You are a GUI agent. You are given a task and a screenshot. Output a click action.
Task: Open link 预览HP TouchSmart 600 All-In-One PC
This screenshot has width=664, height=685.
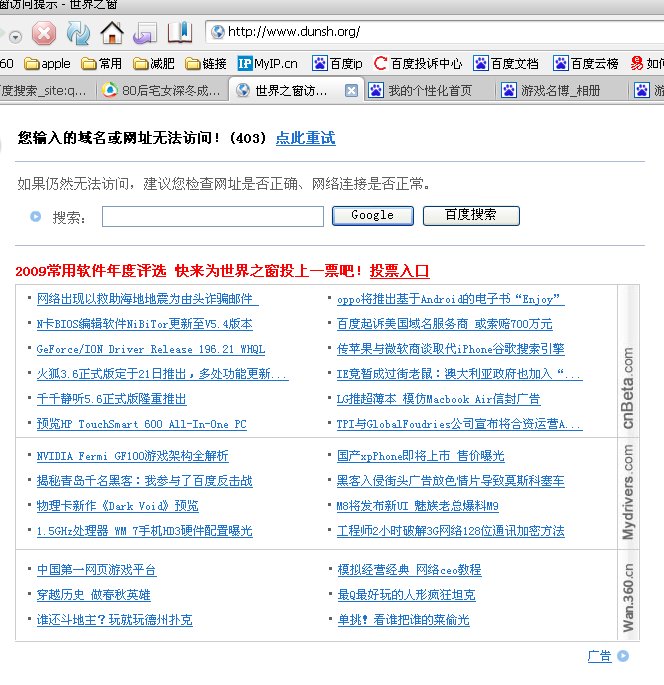(142, 424)
